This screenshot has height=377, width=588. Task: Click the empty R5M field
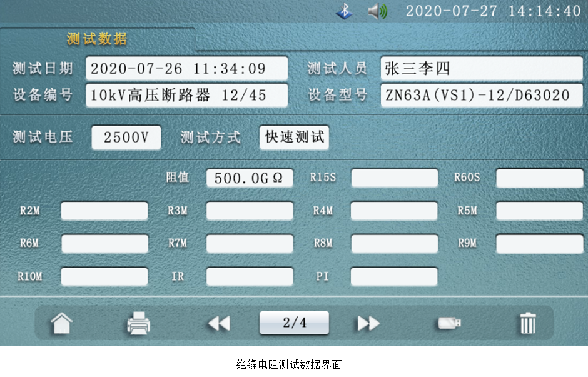click(x=540, y=211)
